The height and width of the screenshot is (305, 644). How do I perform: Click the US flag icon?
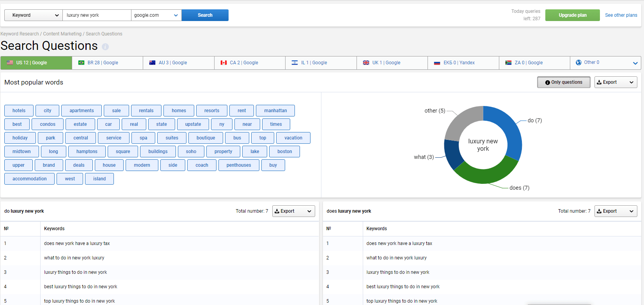pos(10,63)
